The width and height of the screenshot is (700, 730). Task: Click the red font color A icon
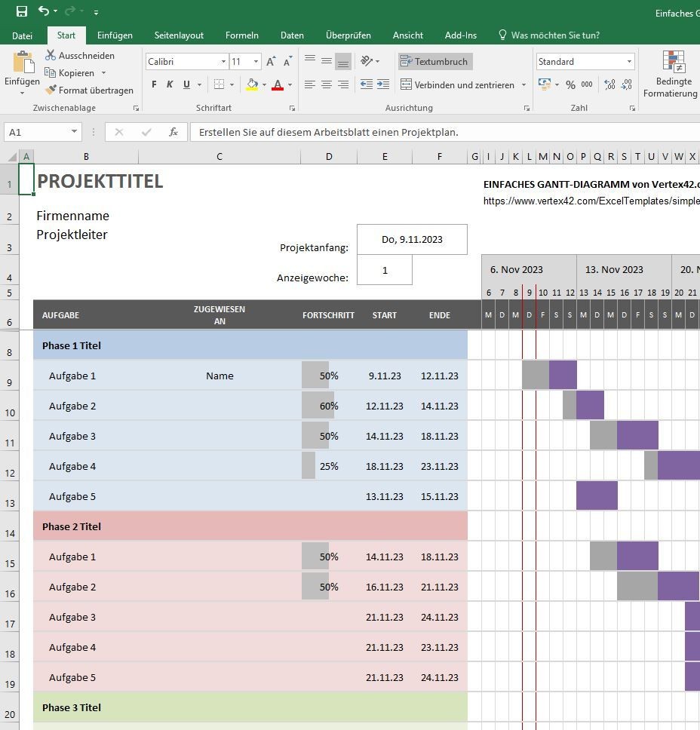coord(278,84)
